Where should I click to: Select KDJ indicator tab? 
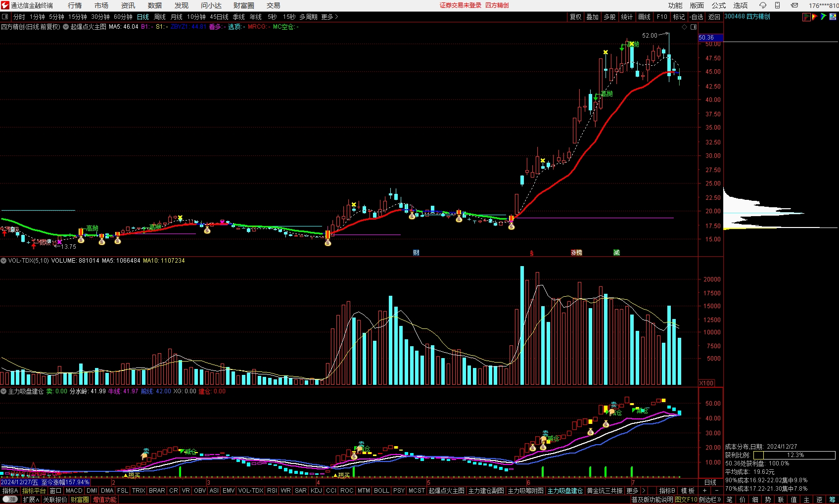(x=316, y=491)
